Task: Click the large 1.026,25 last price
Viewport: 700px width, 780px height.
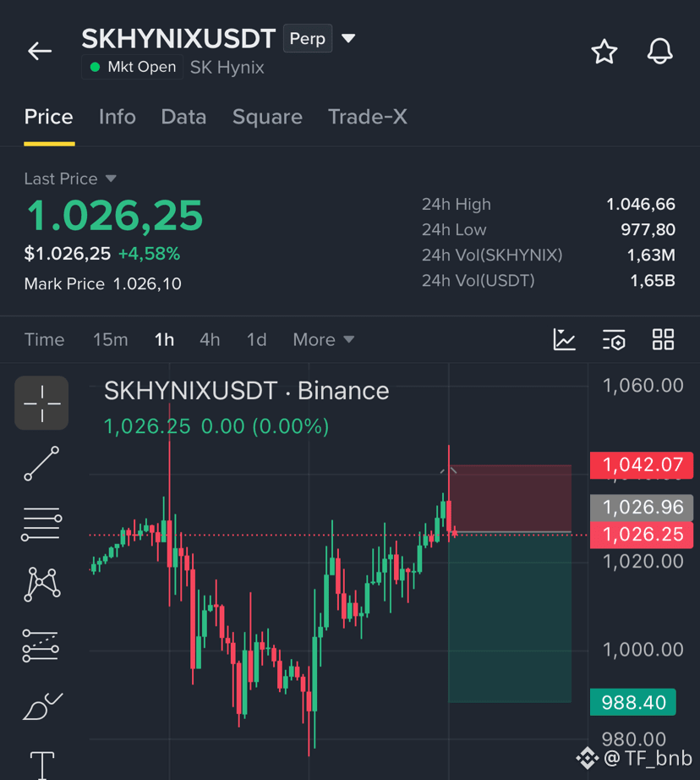Action: click(x=115, y=216)
